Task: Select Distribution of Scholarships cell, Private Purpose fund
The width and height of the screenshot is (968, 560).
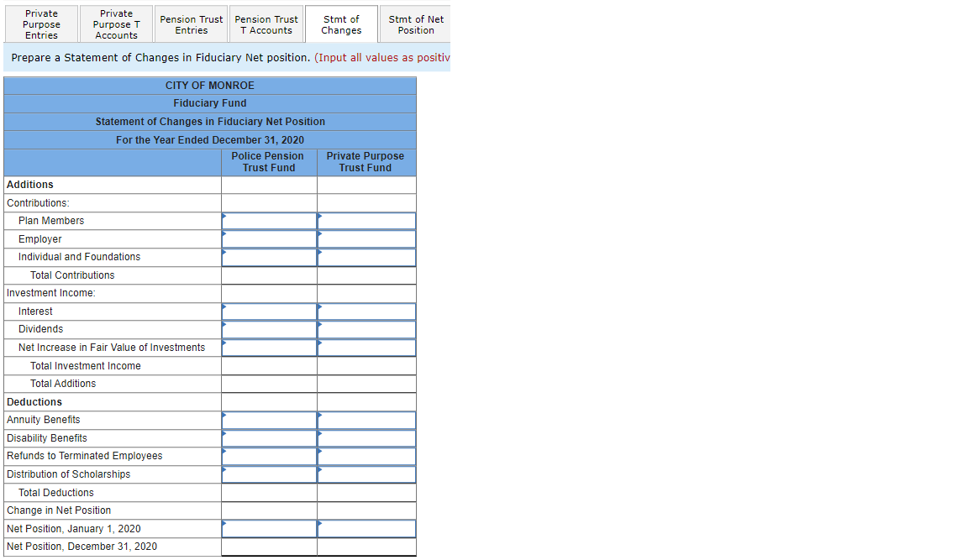Action: tap(366, 474)
